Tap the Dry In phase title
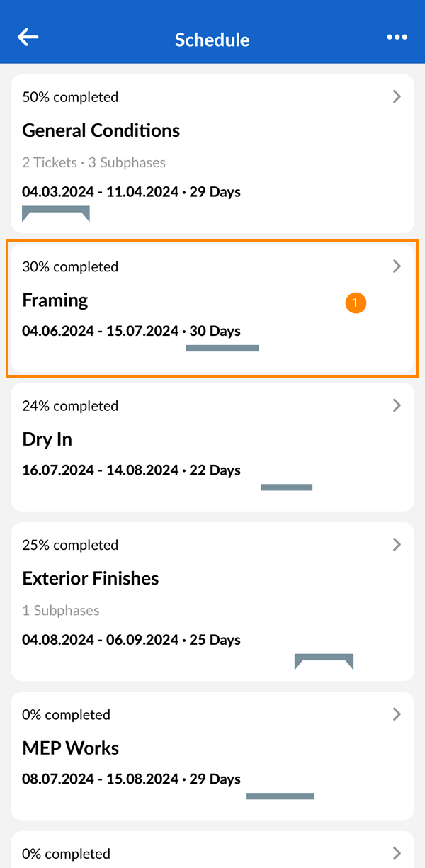Image resolution: width=425 pixels, height=868 pixels. point(47,439)
